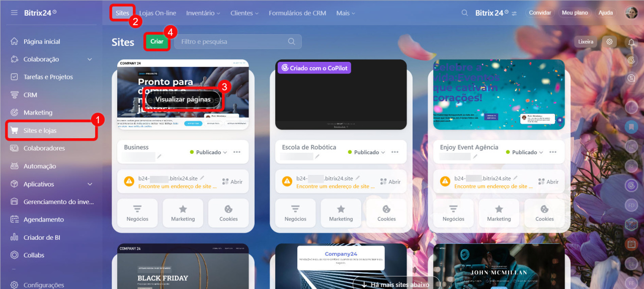The width and height of the screenshot is (644, 289).
Task: Click Business site address warning icon
Action: click(x=129, y=181)
